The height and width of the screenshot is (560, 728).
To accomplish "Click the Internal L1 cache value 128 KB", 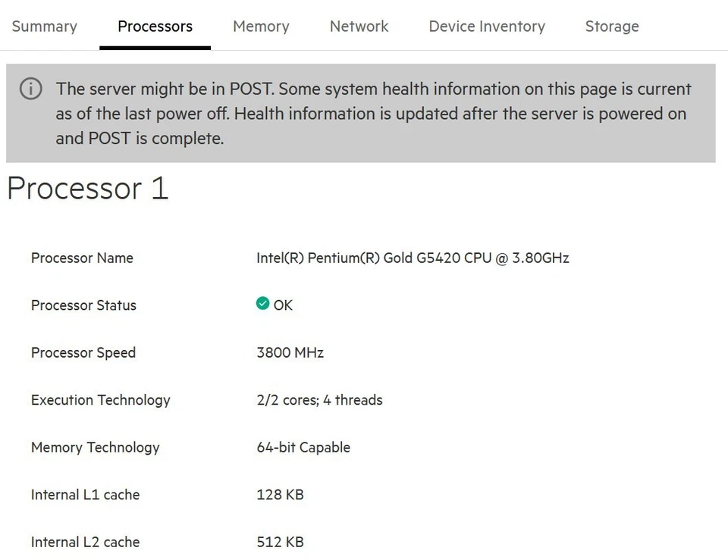I will 280,495.
